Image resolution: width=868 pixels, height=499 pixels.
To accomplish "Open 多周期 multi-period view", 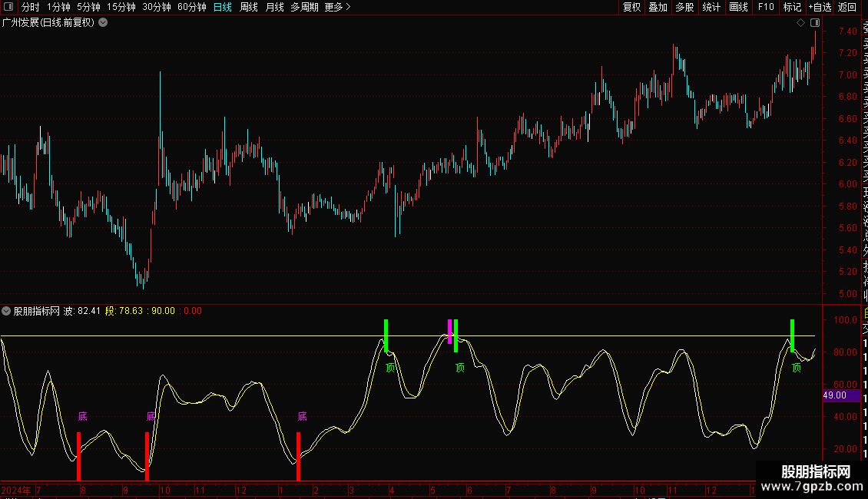I will pyautogui.click(x=304, y=7).
